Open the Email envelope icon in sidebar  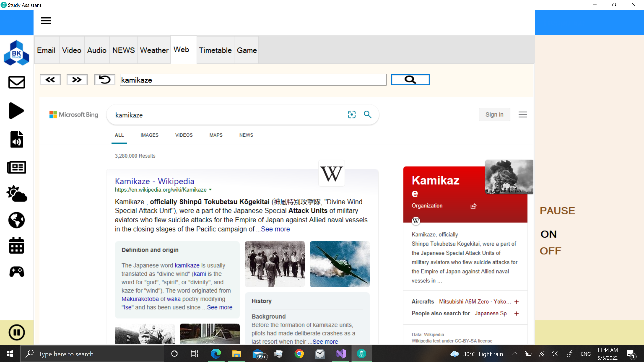pyautogui.click(x=16, y=82)
